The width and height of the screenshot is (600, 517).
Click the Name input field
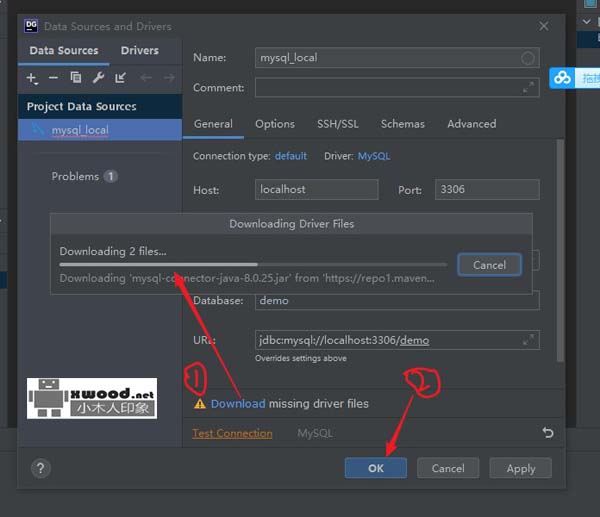tap(397, 58)
